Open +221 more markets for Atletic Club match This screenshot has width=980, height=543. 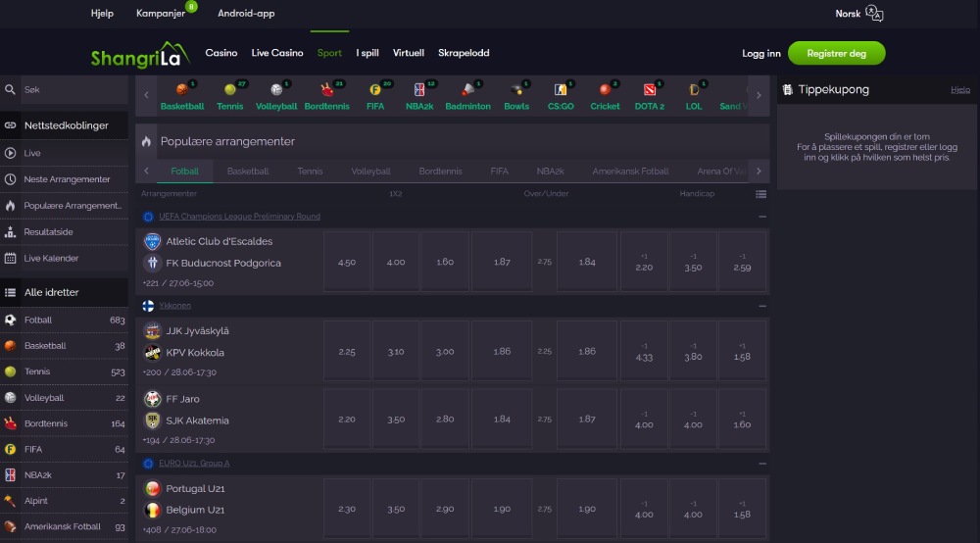pos(151,283)
